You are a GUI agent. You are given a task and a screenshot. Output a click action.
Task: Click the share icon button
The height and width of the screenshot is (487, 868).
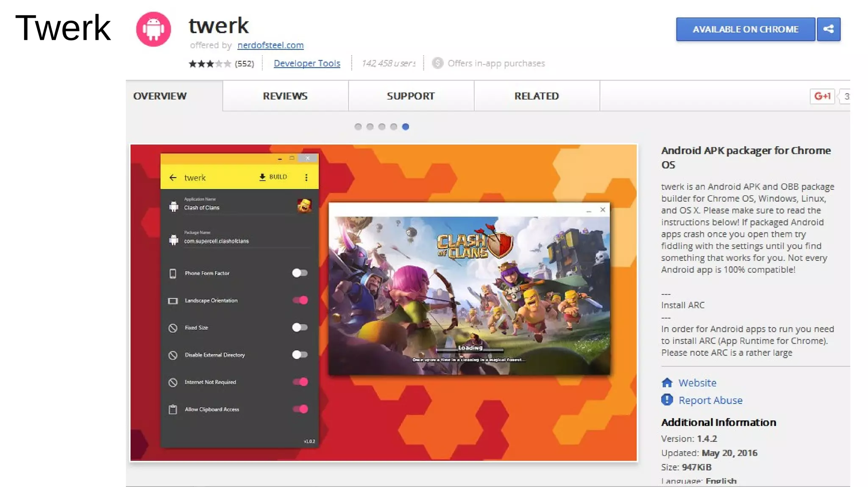[x=828, y=29]
